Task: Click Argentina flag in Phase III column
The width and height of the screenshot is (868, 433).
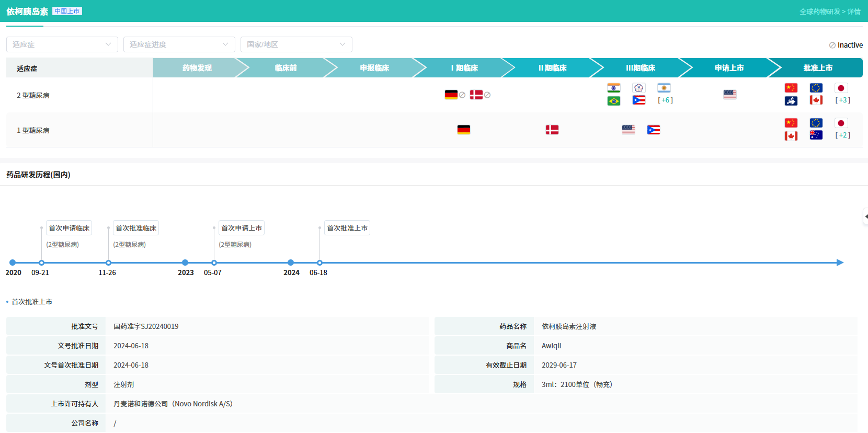Action: click(x=664, y=88)
